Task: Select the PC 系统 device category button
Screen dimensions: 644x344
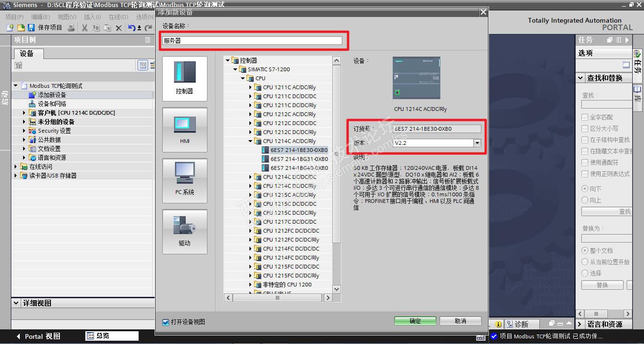Action: (185, 181)
